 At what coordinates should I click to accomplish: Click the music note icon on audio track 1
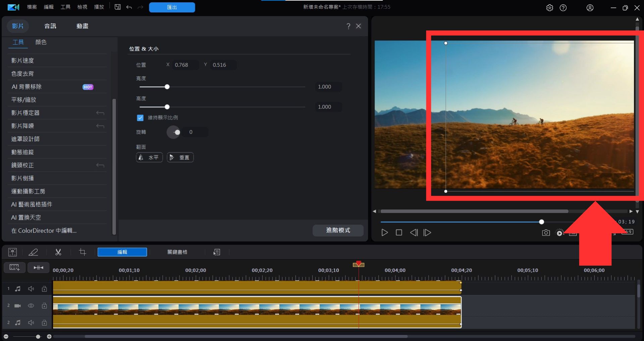pos(18,289)
